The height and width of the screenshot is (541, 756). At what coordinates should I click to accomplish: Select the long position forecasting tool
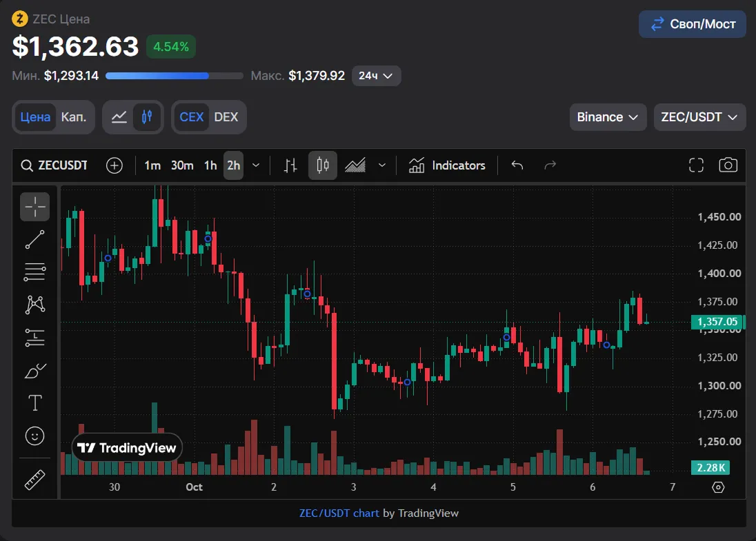[34, 338]
